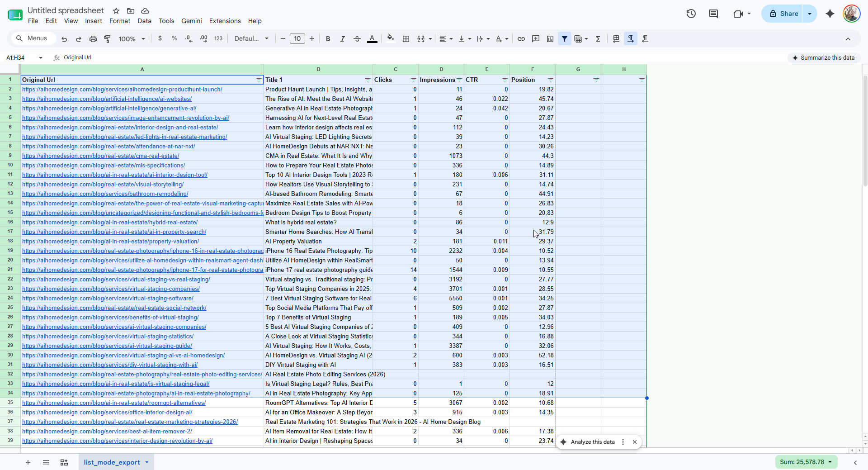The height and width of the screenshot is (470, 868).
Task: Insert a link
Action: [521, 39]
